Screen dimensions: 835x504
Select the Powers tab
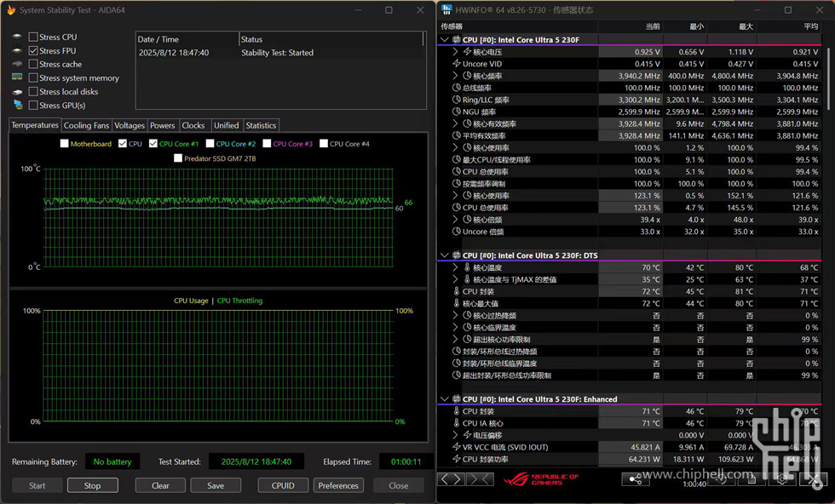[x=163, y=126]
